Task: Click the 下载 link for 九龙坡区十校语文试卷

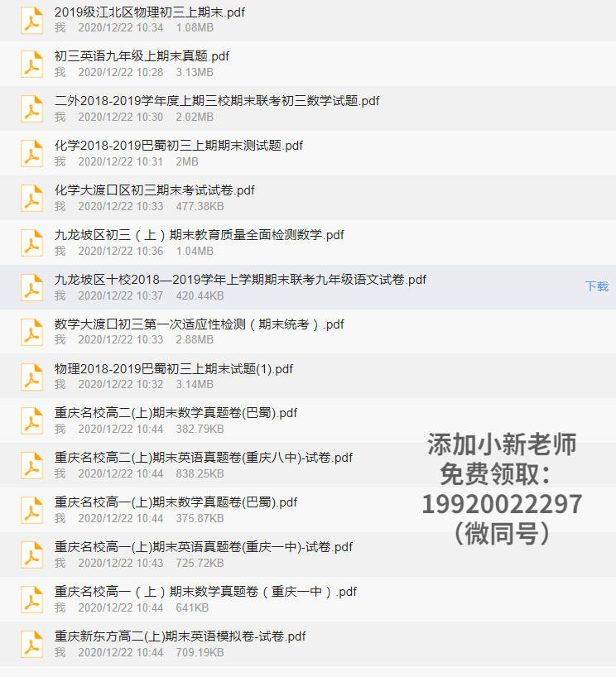Action: pos(597,286)
